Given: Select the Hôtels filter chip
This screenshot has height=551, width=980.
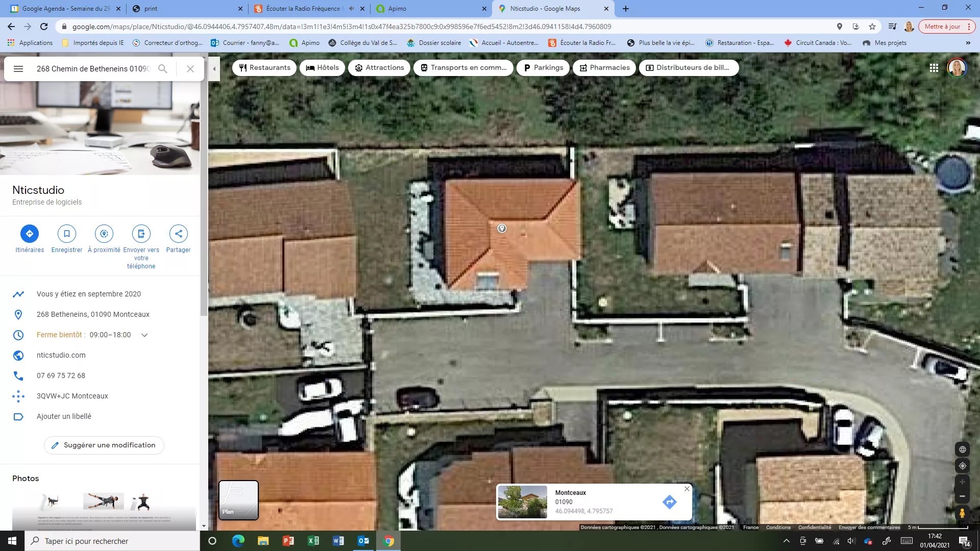Looking at the screenshot, I should tap(323, 67).
